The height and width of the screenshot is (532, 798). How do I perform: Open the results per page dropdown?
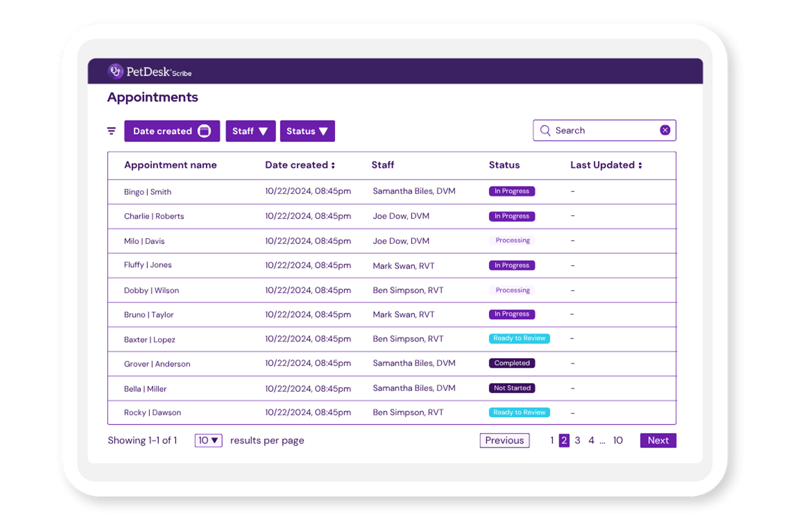(x=208, y=440)
